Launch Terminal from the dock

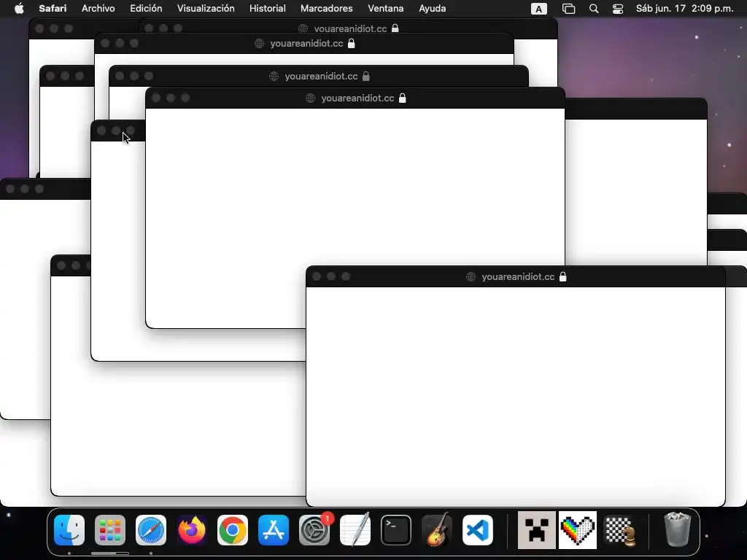click(396, 529)
